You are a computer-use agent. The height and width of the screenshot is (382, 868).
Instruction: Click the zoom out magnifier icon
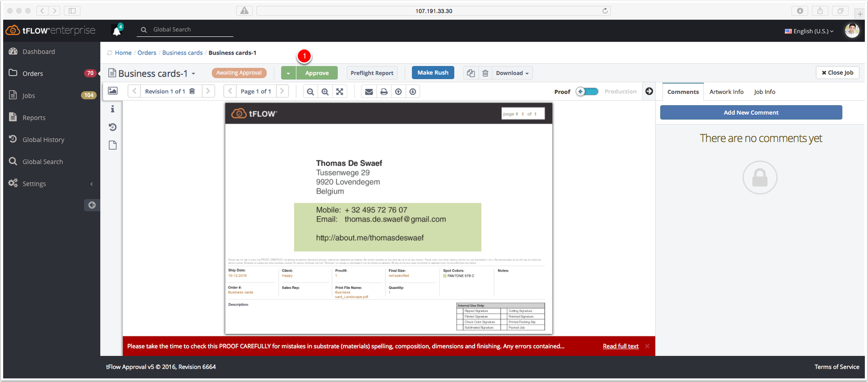pyautogui.click(x=310, y=92)
